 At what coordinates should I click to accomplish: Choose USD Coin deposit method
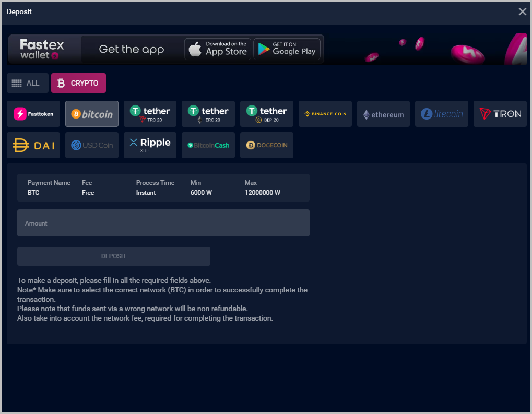(91, 145)
